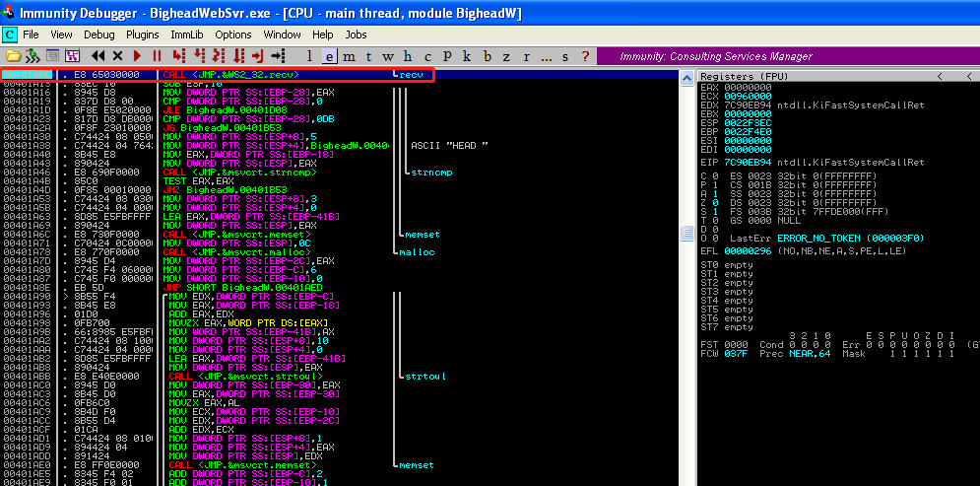Open the Debug menu

pyautogui.click(x=98, y=35)
